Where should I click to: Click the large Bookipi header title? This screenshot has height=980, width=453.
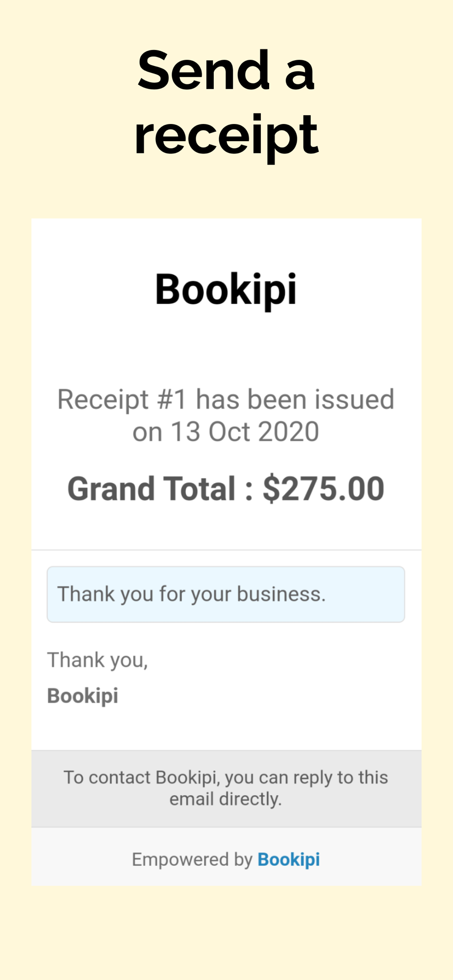pos(226,290)
